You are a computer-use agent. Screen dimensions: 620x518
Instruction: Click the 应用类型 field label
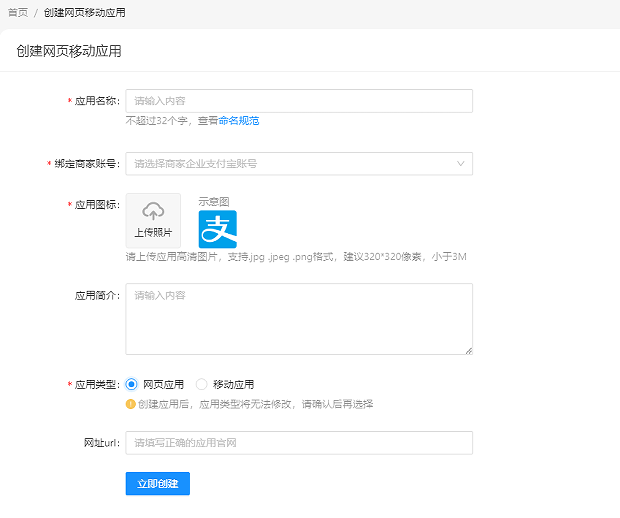(x=97, y=384)
